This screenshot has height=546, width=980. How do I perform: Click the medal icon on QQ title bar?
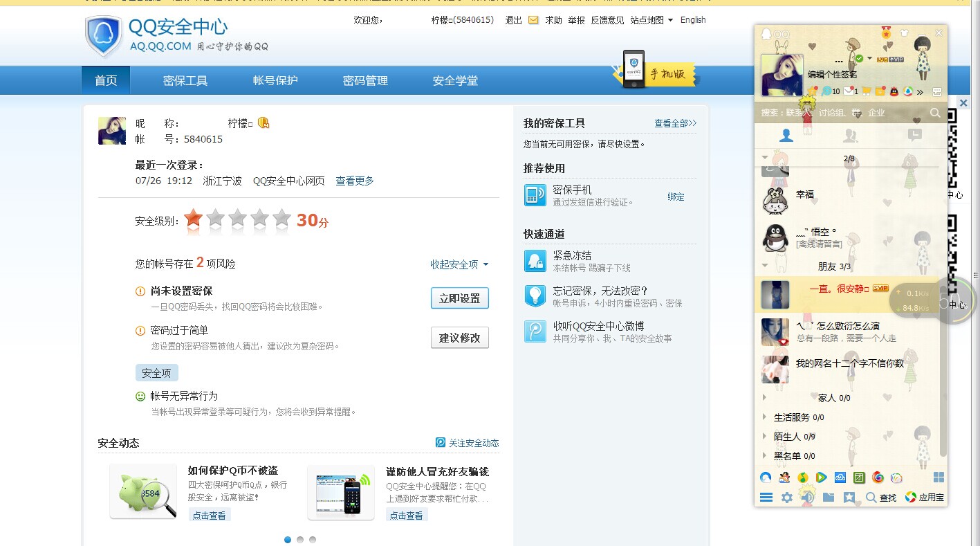pyautogui.click(x=886, y=33)
